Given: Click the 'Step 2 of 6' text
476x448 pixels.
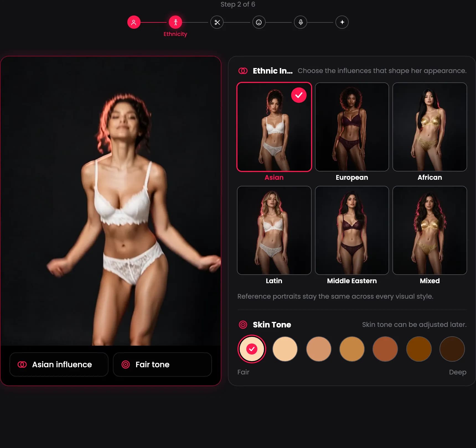Looking at the screenshot, I should pos(238,4).
